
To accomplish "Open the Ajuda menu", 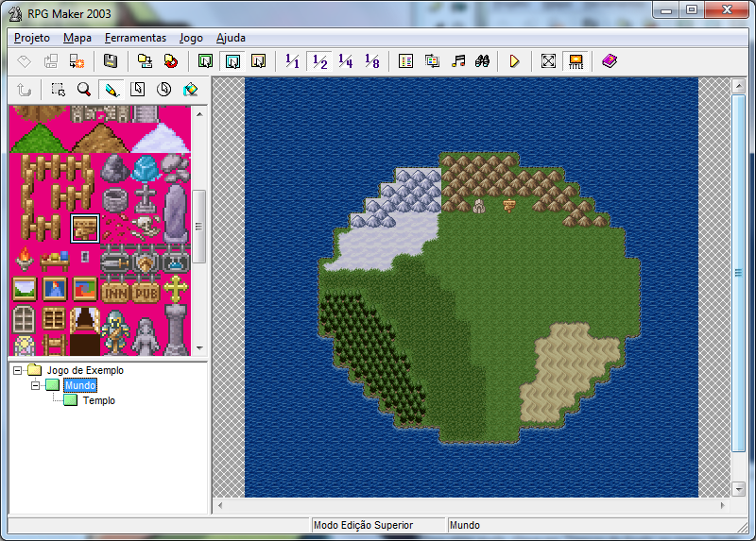I will 231,38.
